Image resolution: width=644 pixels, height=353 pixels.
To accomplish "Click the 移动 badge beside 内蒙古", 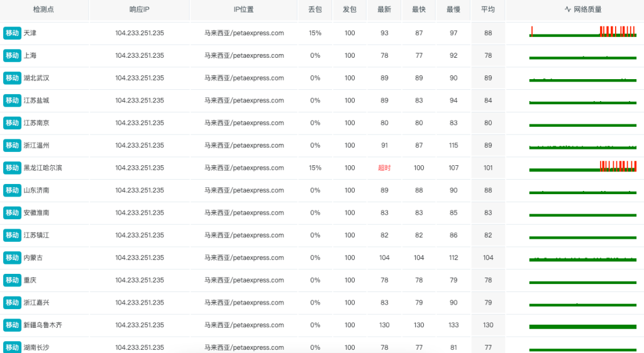I will pyautogui.click(x=12, y=258).
